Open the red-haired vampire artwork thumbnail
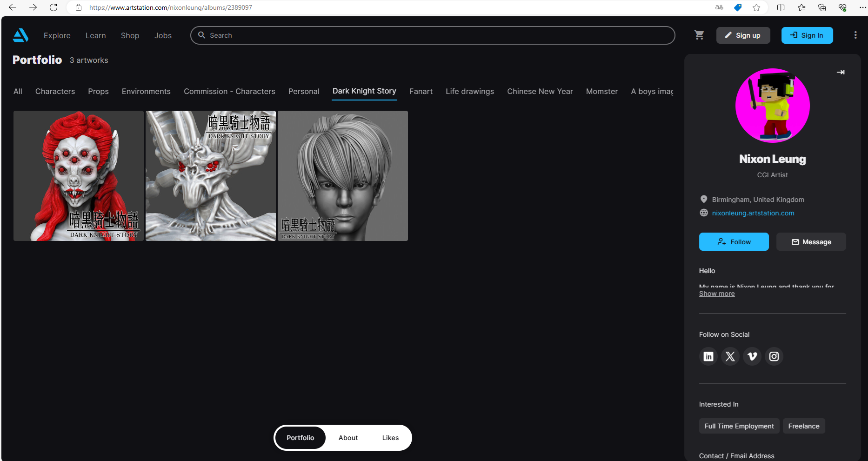This screenshot has width=868, height=461. (79, 176)
